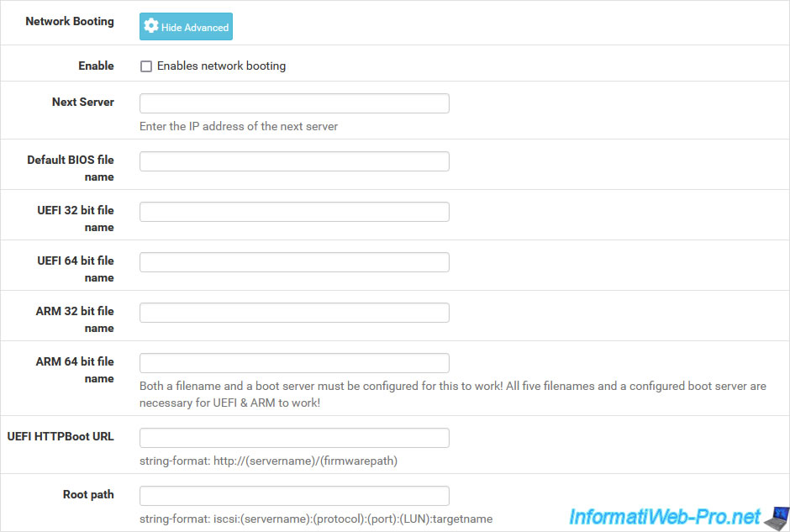Click the 'Root path' label text
This screenshot has width=790, height=532.
tap(88, 494)
